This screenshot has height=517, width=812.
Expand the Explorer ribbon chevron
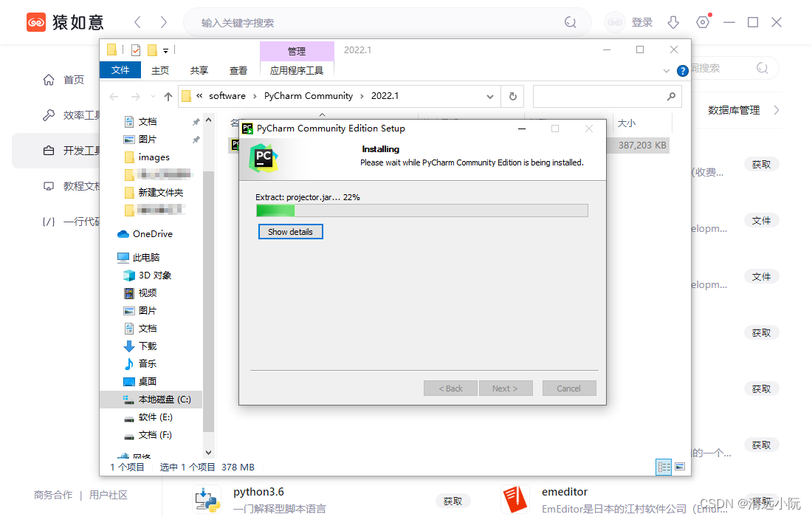tap(667, 70)
